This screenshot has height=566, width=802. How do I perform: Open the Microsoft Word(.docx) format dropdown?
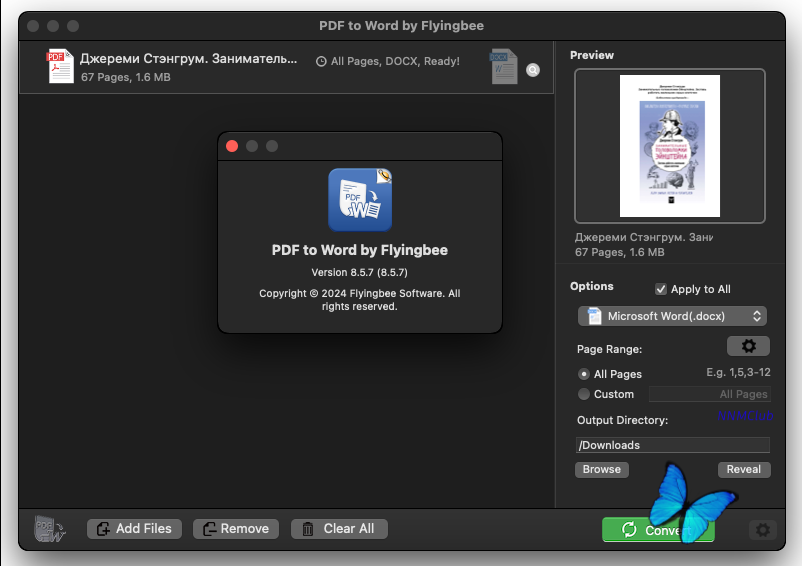click(x=672, y=316)
